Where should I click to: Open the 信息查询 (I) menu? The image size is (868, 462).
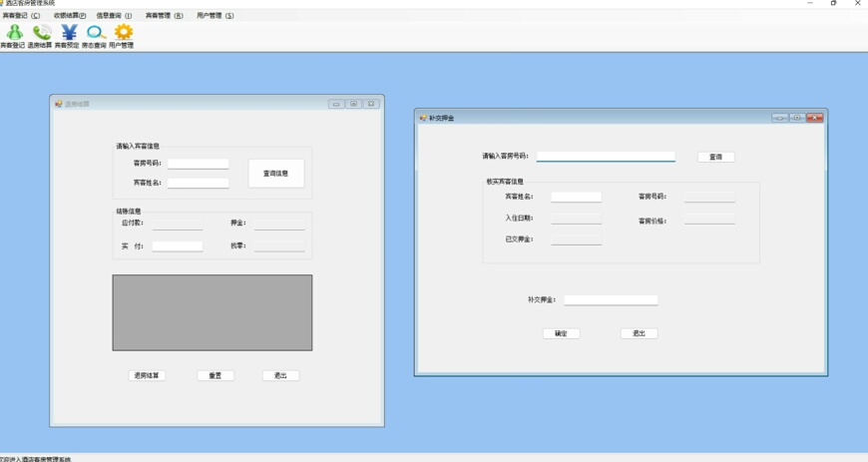[114, 16]
